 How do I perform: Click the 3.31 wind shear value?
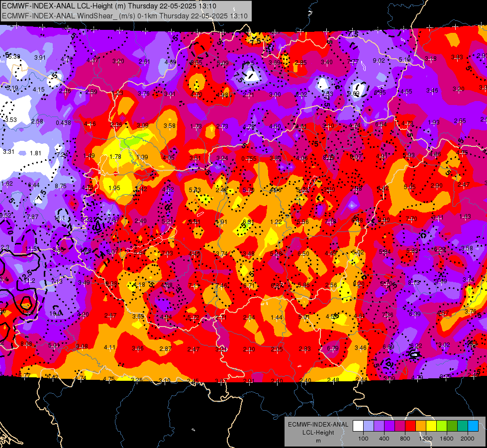tap(8, 152)
